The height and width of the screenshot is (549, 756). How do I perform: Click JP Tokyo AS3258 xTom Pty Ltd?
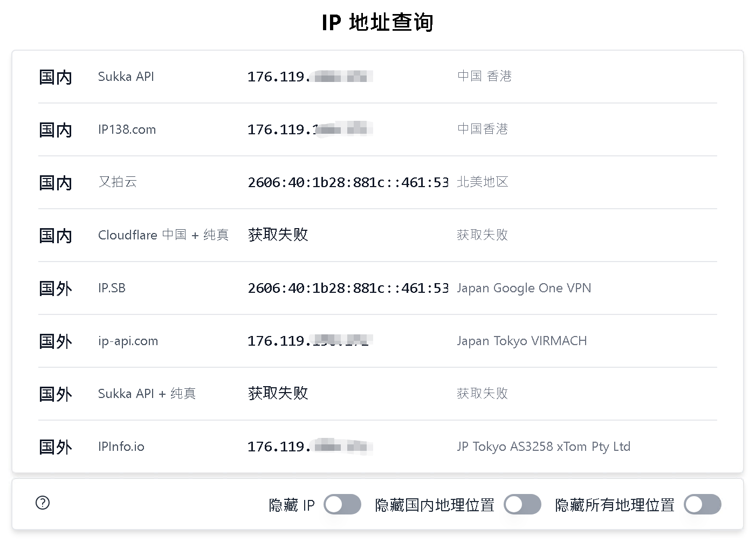point(543,447)
